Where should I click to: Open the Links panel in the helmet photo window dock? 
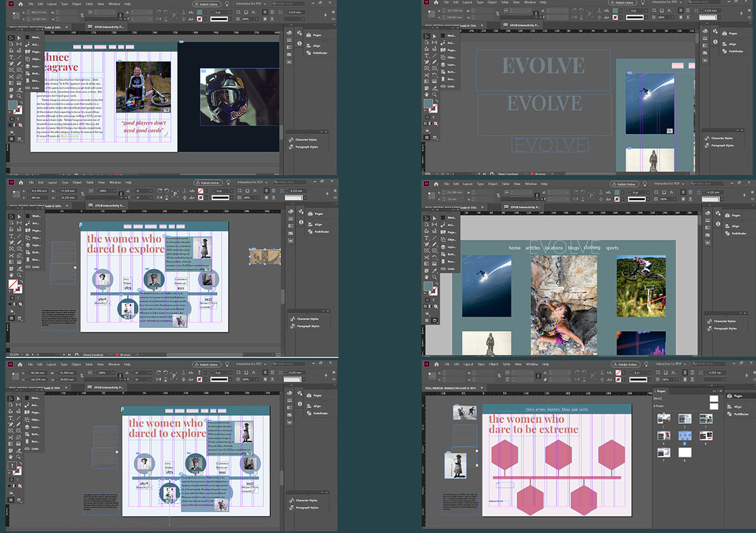tap(33, 88)
